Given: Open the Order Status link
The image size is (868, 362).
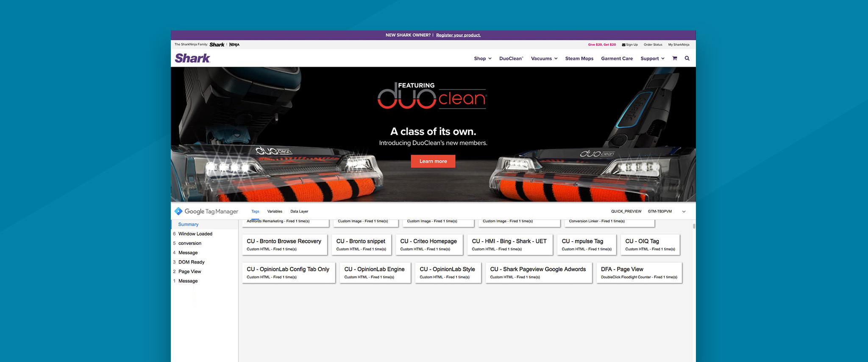Looking at the screenshot, I should tap(653, 45).
